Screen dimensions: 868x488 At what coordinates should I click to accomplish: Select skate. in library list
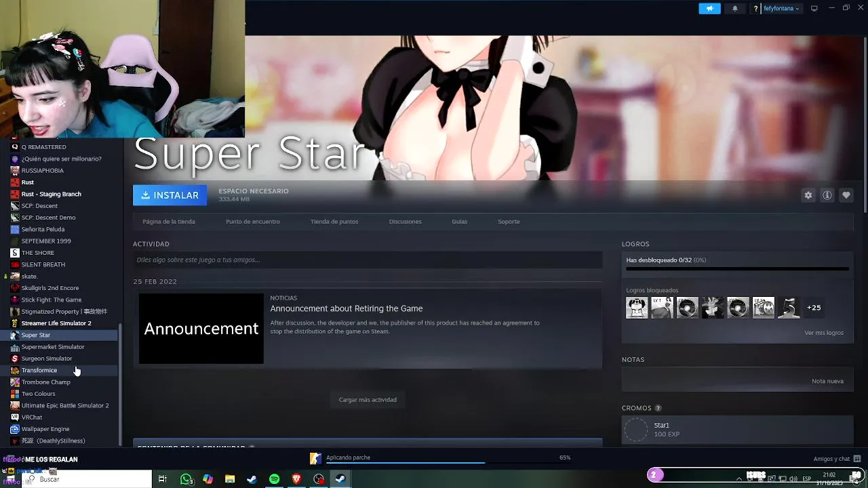(29, 277)
